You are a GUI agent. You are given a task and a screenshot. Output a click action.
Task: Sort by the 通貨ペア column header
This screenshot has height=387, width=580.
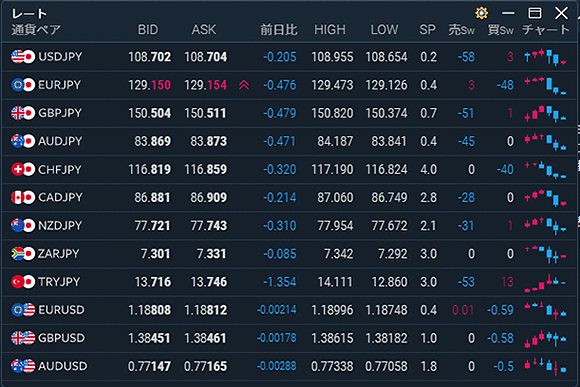pos(36,30)
